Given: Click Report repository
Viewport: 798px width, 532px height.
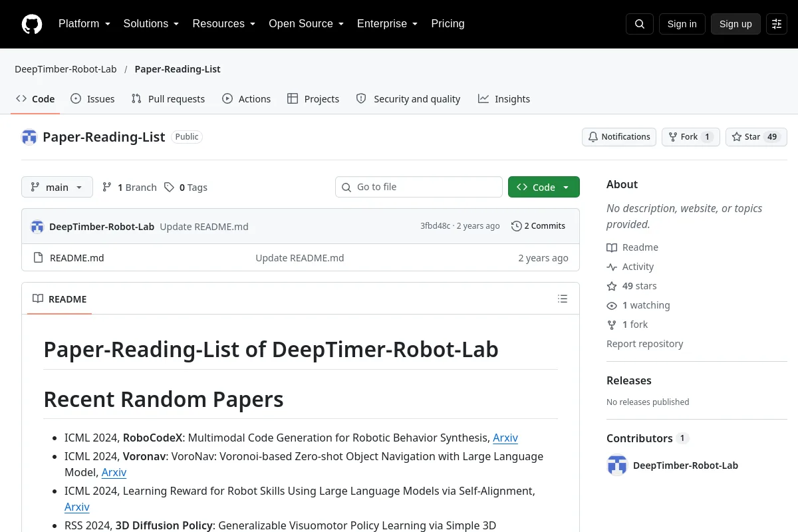Looking at the screenshot, I should 645,344.
